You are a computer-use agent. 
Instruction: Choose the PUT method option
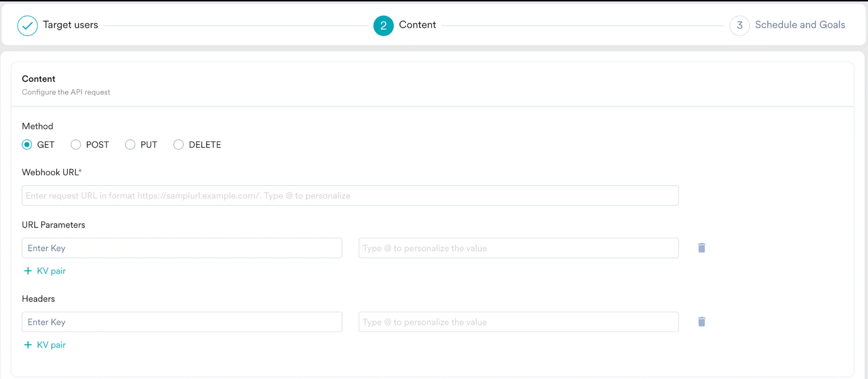pos(130,144)
